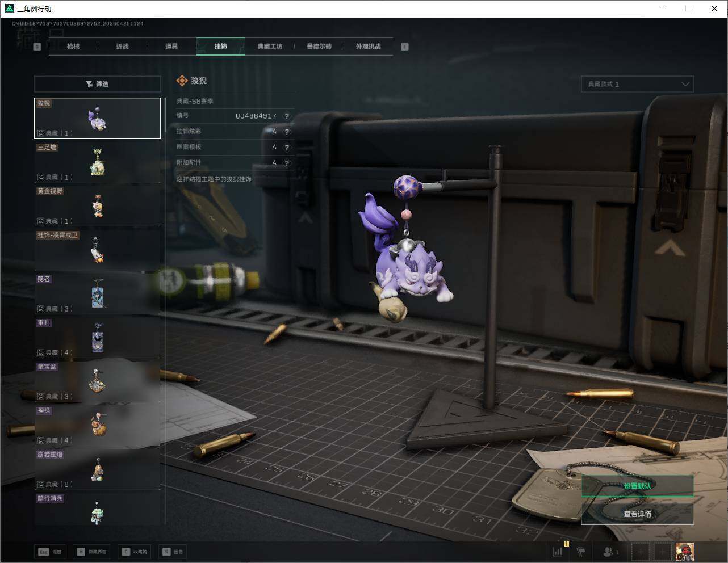This screenshot has width=728, height=563.
Task: Expand the 典藏款式 1 dropdown
Action: click(x=637, y=84)
